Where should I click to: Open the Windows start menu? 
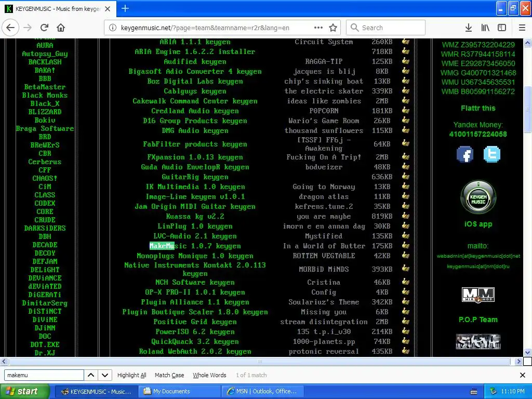pos(25,391)
